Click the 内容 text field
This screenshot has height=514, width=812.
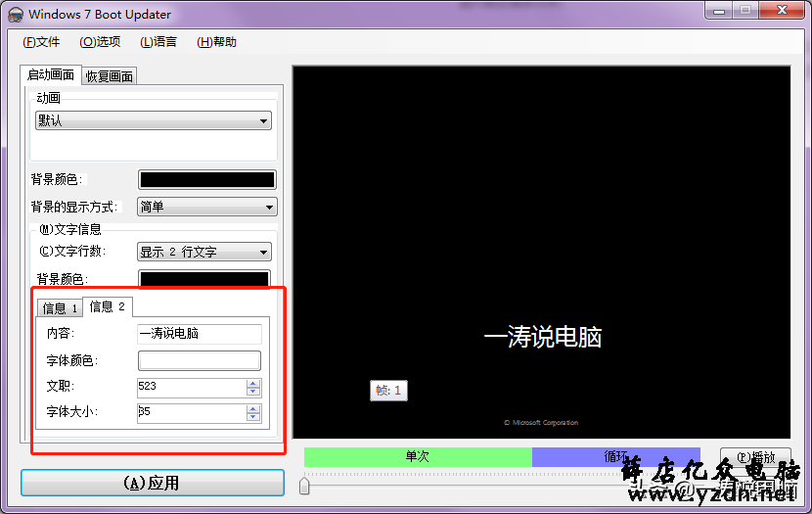[200, 334]
